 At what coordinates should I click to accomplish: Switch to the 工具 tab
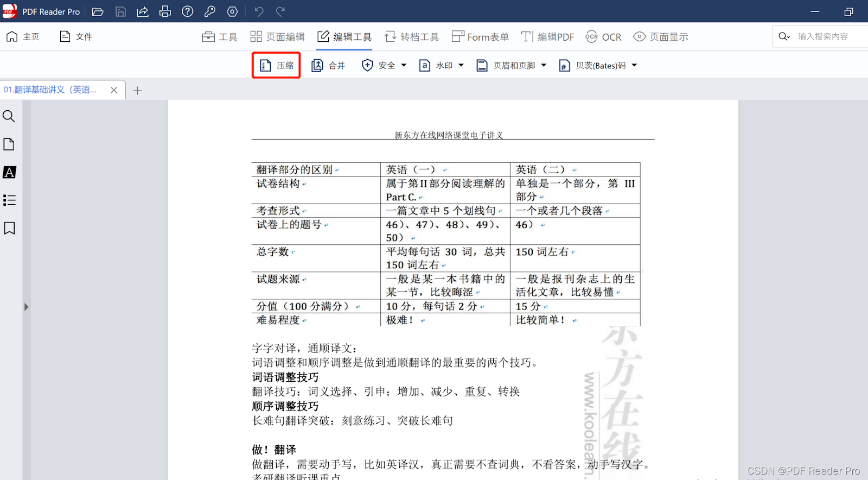[x=220, y=37]
